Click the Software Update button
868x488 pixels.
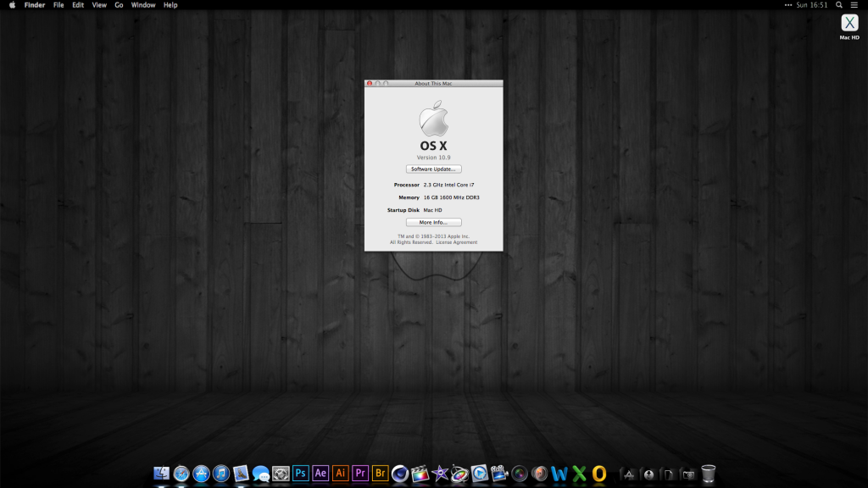433,169
